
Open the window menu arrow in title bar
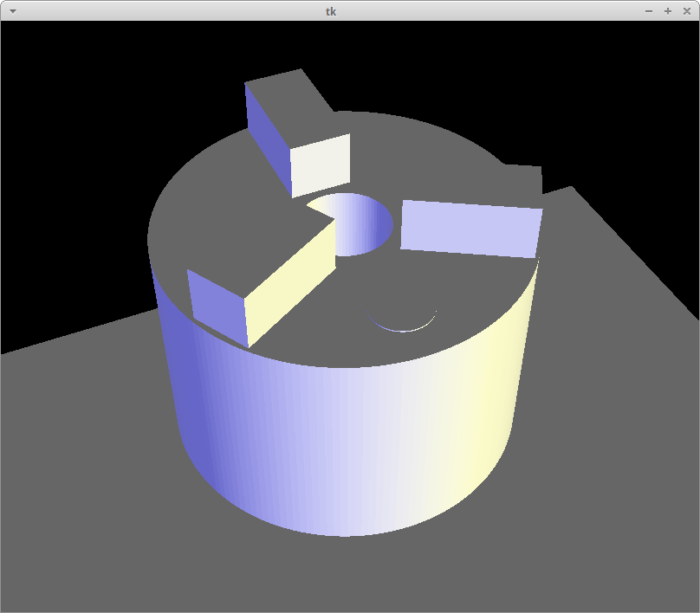tap(13, 11)
